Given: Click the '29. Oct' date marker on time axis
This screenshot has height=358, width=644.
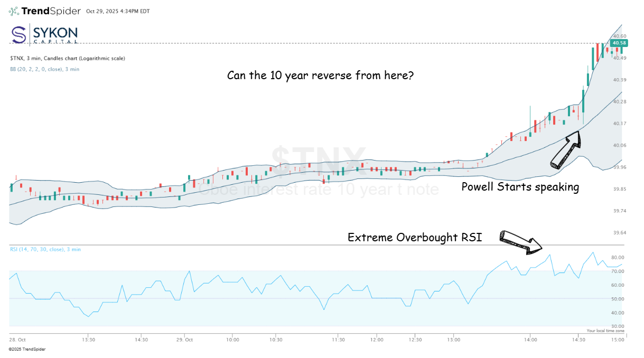Looking at the screenshot, I should (185, 340).
